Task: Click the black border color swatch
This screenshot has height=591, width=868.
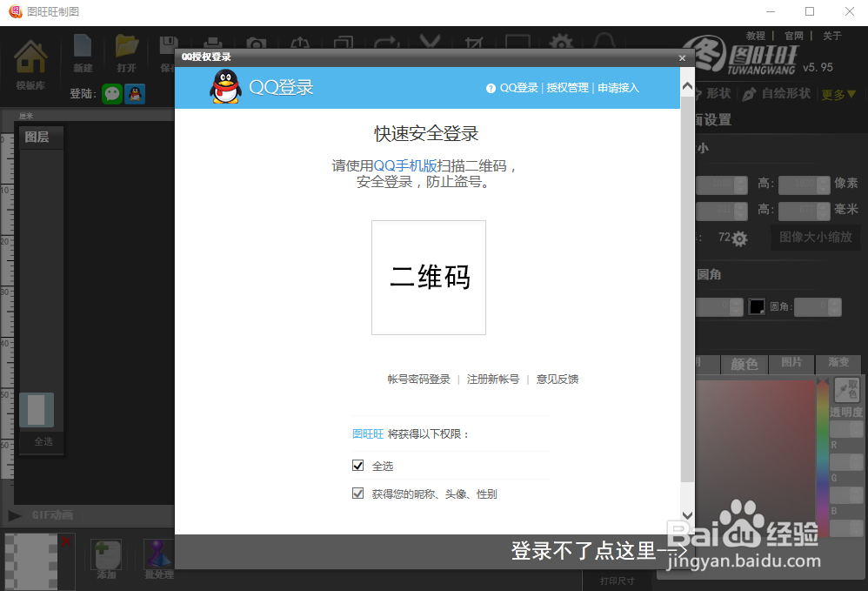Action: point(756,307)
